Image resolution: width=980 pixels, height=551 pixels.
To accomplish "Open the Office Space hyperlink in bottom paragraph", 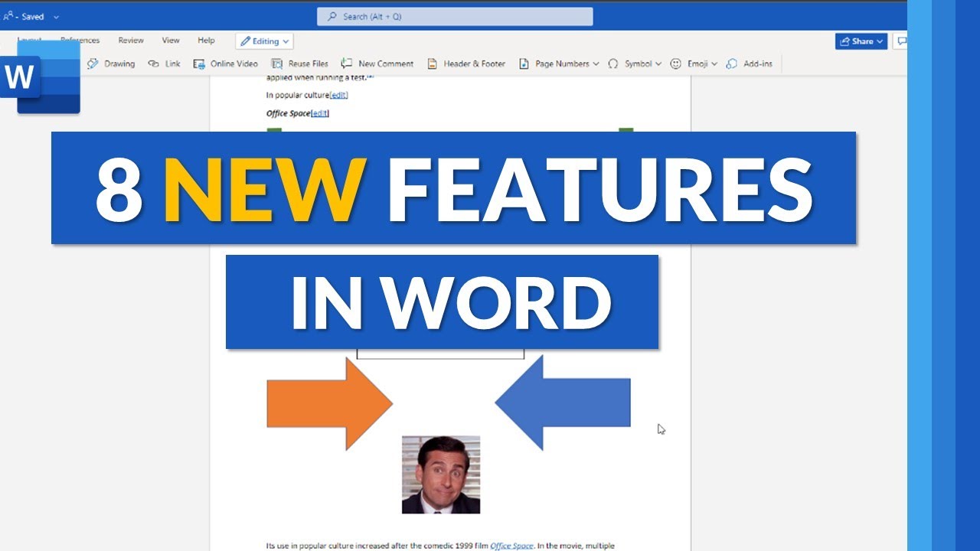I will [x=511, y=546].
